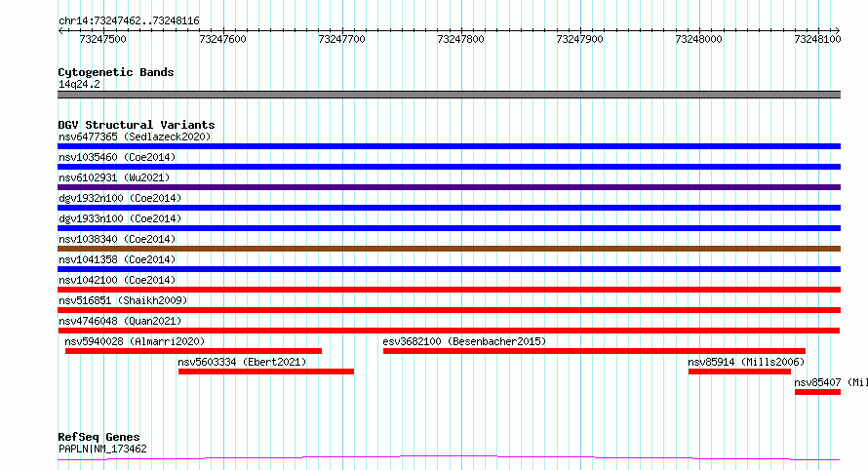868x470 pixels.
Task: Select the dgv1932n100 blue bar
Action: pyautogui.click(x=449, y=208)
